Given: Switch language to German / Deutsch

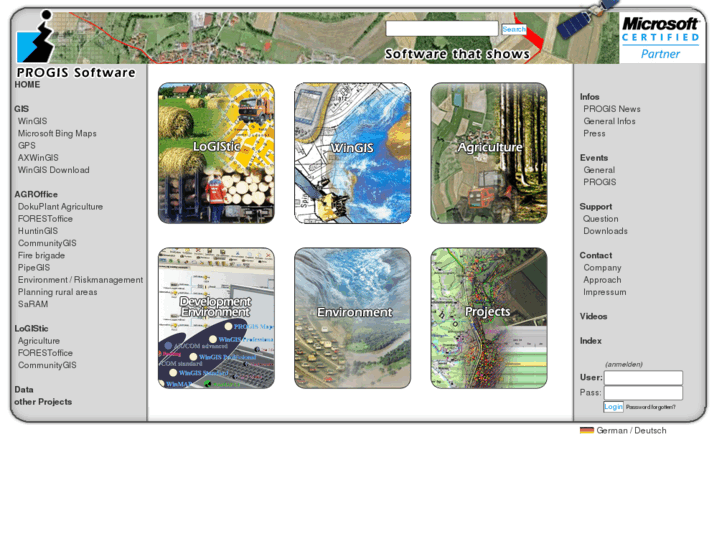Looking at the screenshot, I should click(631, 430).
